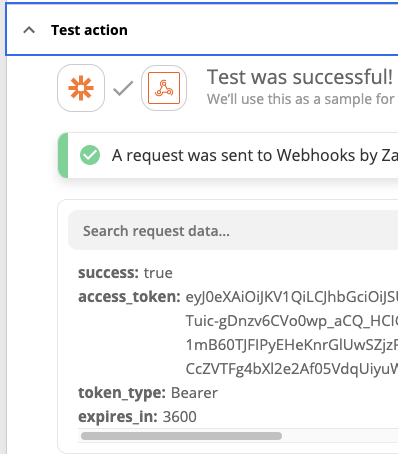This screenshot has width=398, height=454.
Task: Click the orange Zapier asterisk icon
Action: point(81,88)
